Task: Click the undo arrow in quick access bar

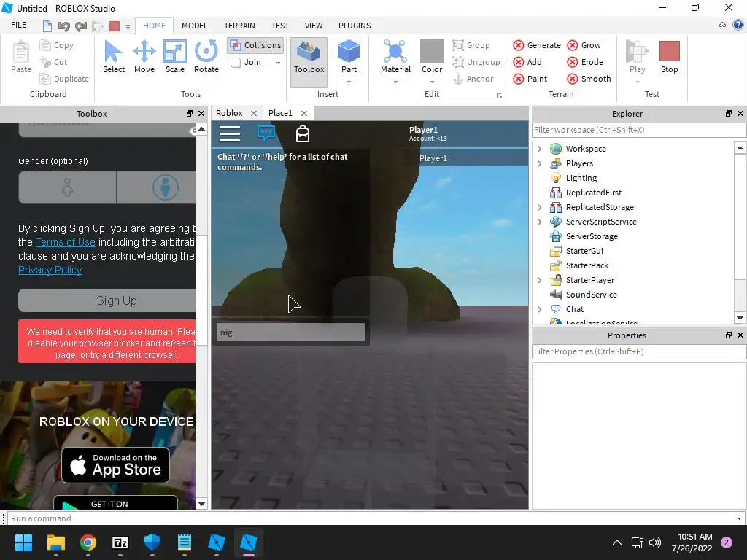Action: (x=64, y=26)
